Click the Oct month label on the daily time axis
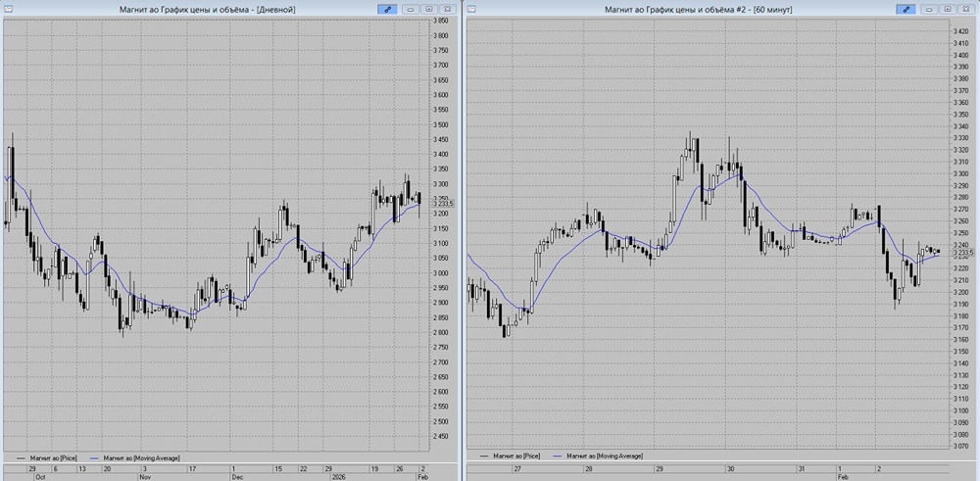Image resolution: width=980 pixels, height=481 pixels. (x=40, y=476)
